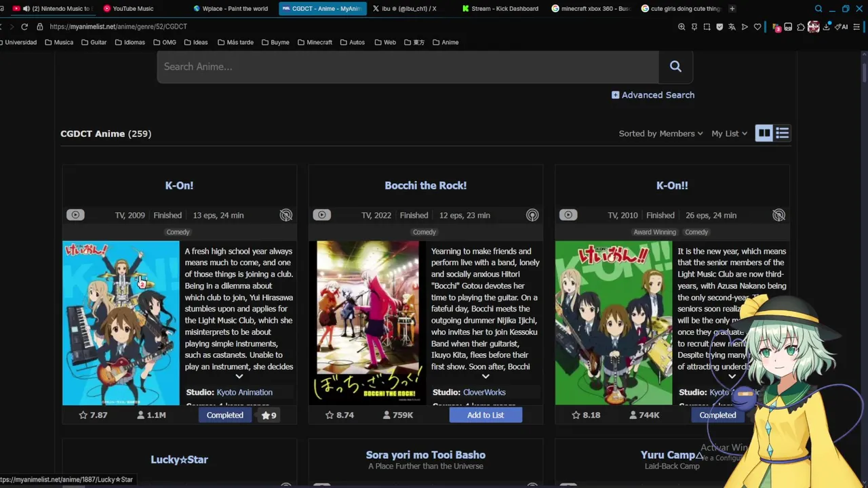Image resolution: width=868 pixels, height=488 pixels.
Task: Click the score 9 star button on K-On!
Action: coord(269,415)
